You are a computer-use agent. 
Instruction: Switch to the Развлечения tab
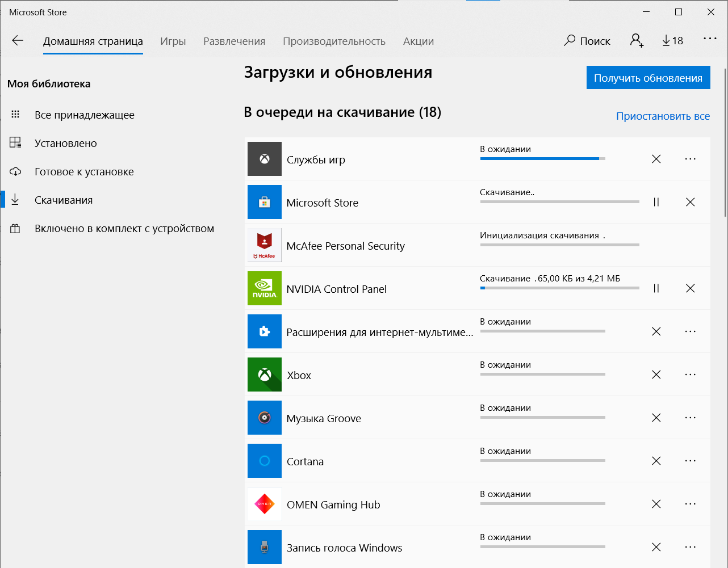click(235, 41)
